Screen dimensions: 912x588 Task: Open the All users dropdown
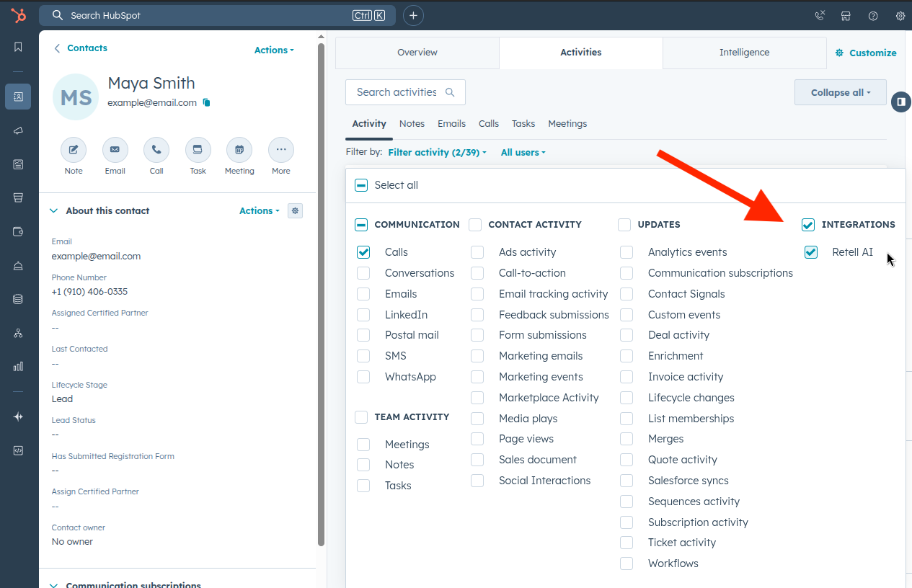point(523,152)
